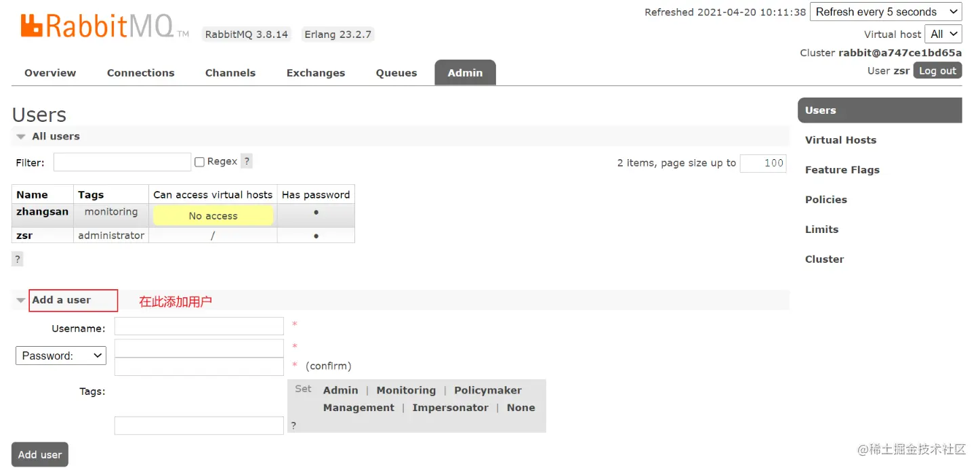Set the None tag
The image size is (980, 470).
coord(520,408)
